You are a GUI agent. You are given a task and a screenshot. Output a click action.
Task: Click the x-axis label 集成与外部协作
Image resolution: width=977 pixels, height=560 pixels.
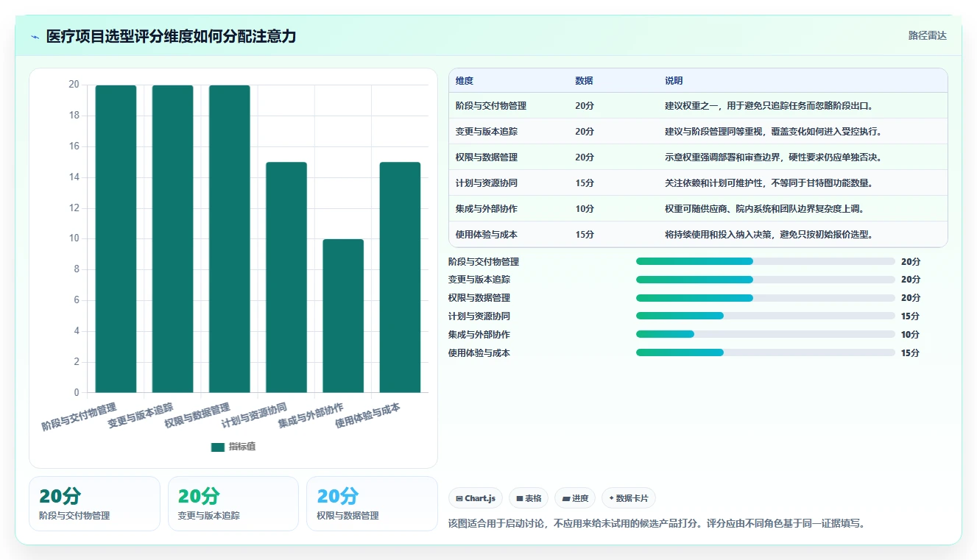310,416
